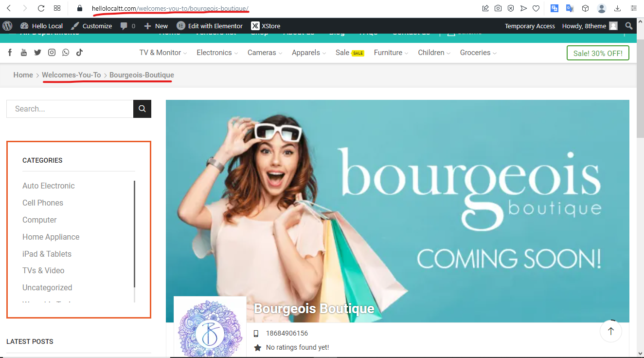Click the Bourgeois Boutique store logo thumbnail
This screenshot has width=644, height=358.
pyautogui.click(x=210, y=327)
